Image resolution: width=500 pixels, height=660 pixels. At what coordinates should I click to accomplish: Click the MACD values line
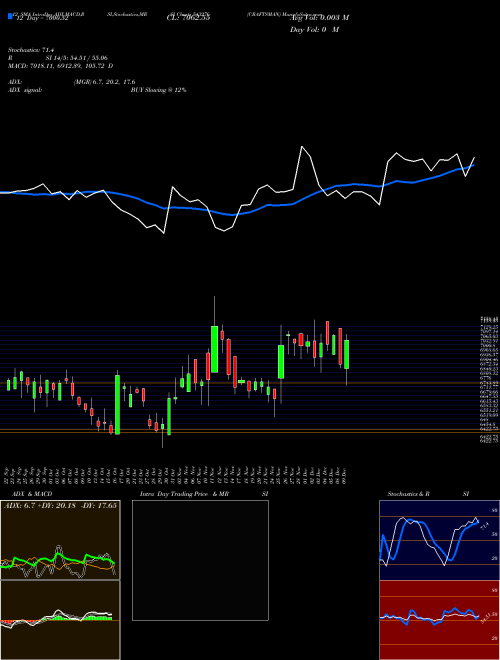coord(60,66)
